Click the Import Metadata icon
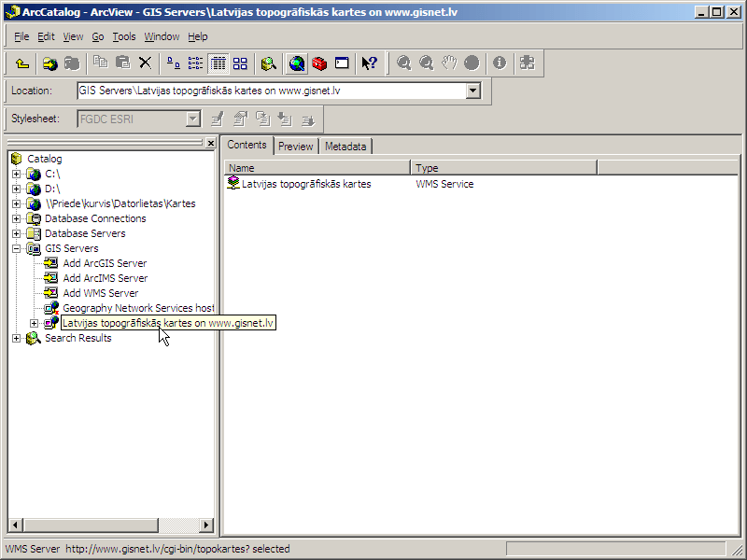Image resolution: width=747 pixels, height=560 pixels. pos(285,119)
